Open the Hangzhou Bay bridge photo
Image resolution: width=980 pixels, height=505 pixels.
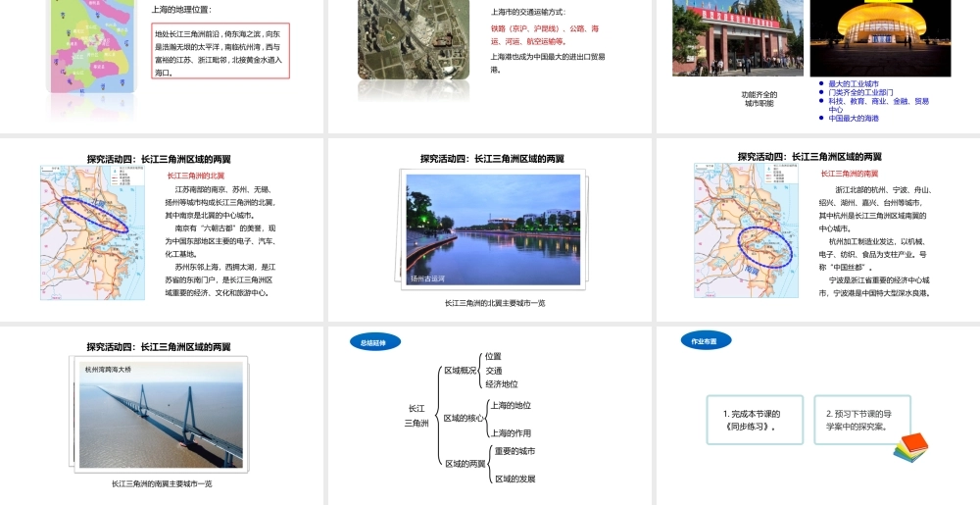pyautogui.click(x=162, y=416)
